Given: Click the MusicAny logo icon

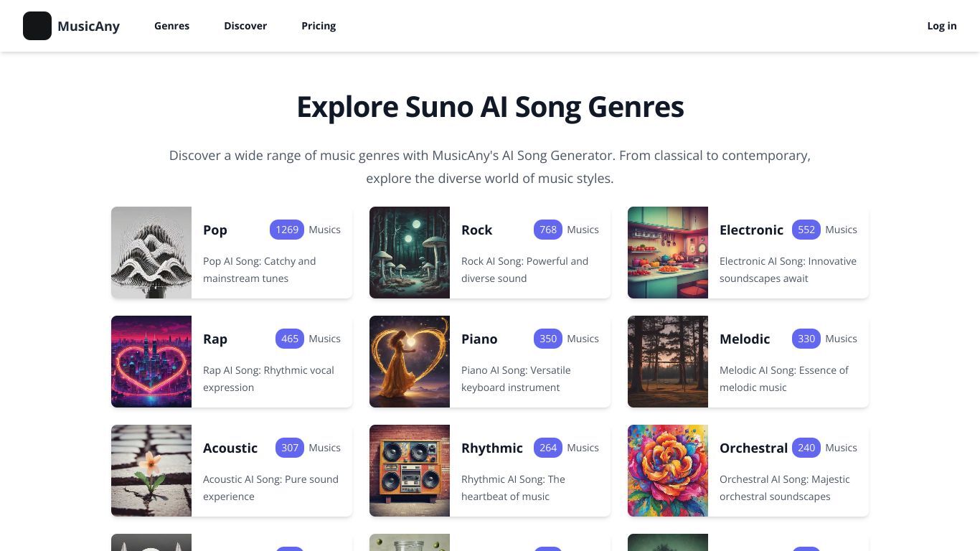Looking at the screenshot, I should tap(37, 26).
